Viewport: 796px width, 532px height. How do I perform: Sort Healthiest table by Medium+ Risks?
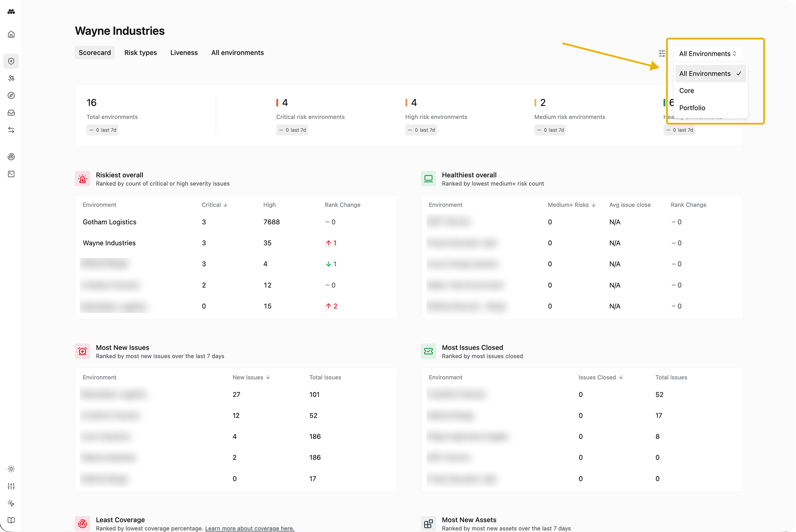[572, 205]
